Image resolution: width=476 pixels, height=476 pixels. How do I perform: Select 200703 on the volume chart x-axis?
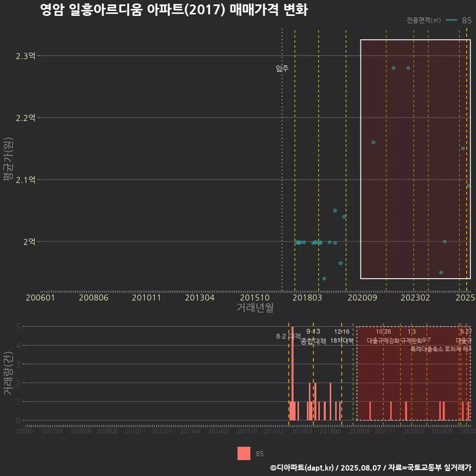(52, 431)
